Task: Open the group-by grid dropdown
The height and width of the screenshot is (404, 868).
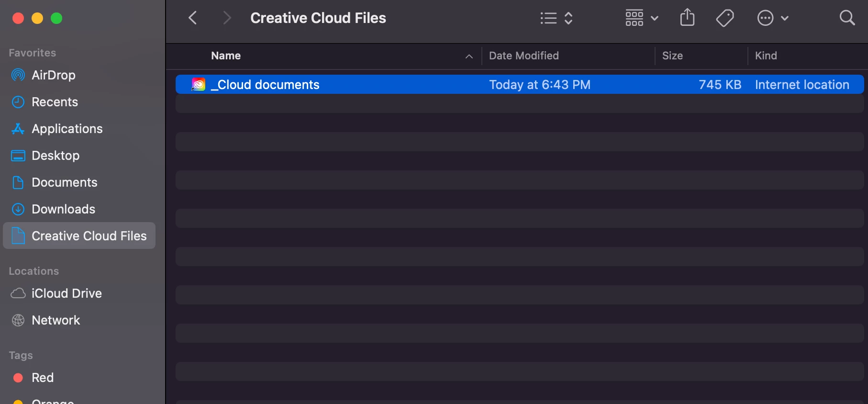Action: [642, 18]
